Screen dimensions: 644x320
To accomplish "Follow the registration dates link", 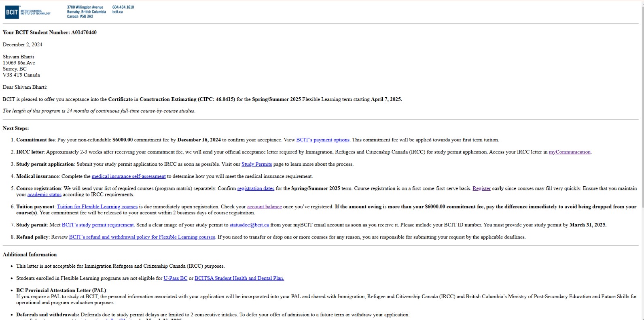I will point(256,188).
